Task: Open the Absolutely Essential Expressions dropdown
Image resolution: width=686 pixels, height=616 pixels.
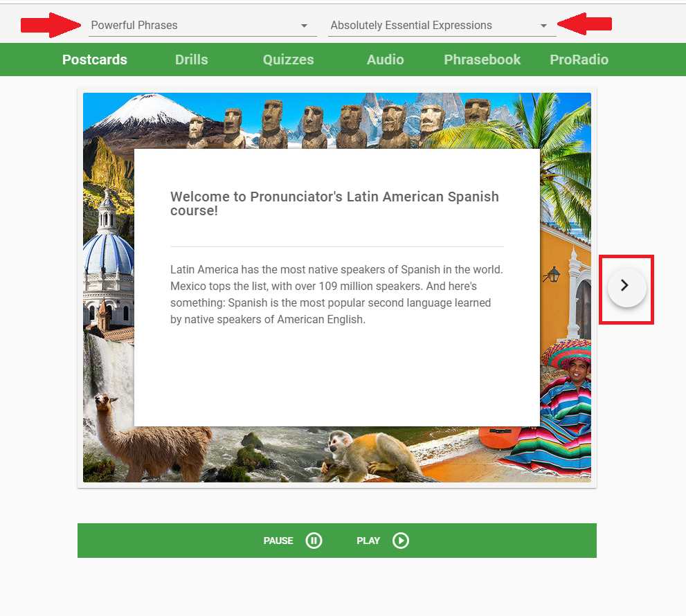Action: [x=442, y=26]
